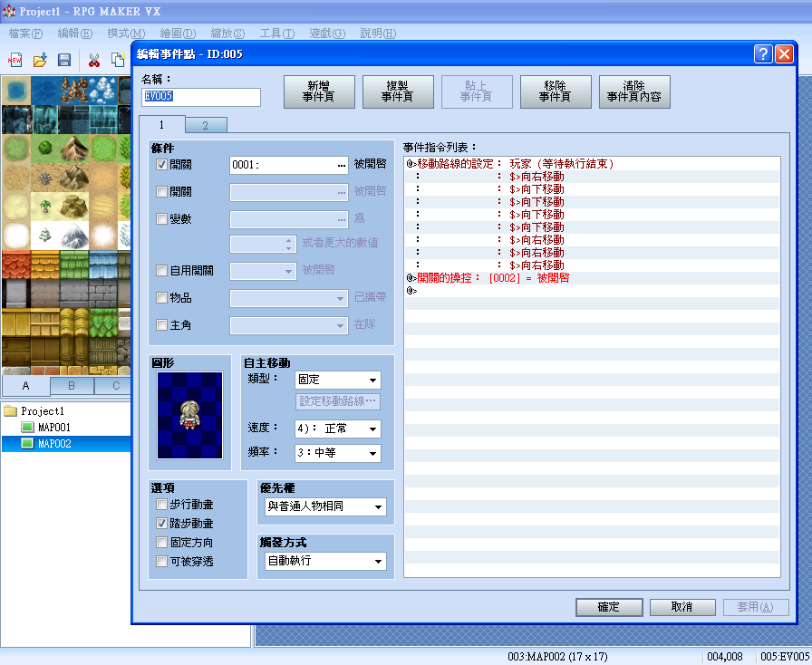Enable the 物品 condition checkbox
The width and height of the screenshot is (812, 665).
coord(161,298)
